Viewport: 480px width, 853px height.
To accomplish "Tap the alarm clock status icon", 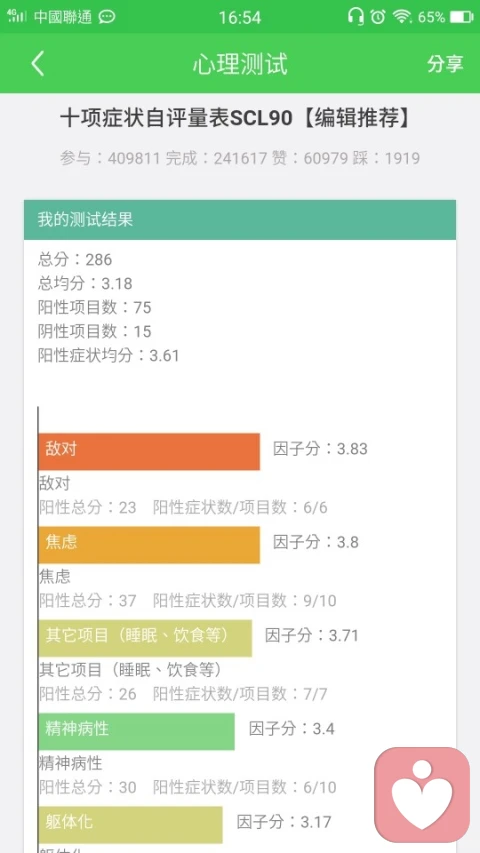I will [x=378, y=16].
